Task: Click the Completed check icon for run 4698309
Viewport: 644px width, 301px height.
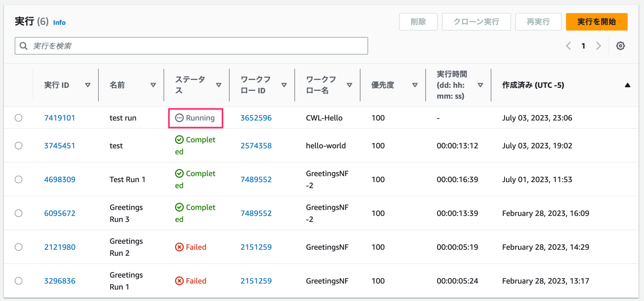Action: tap(179, 173)
